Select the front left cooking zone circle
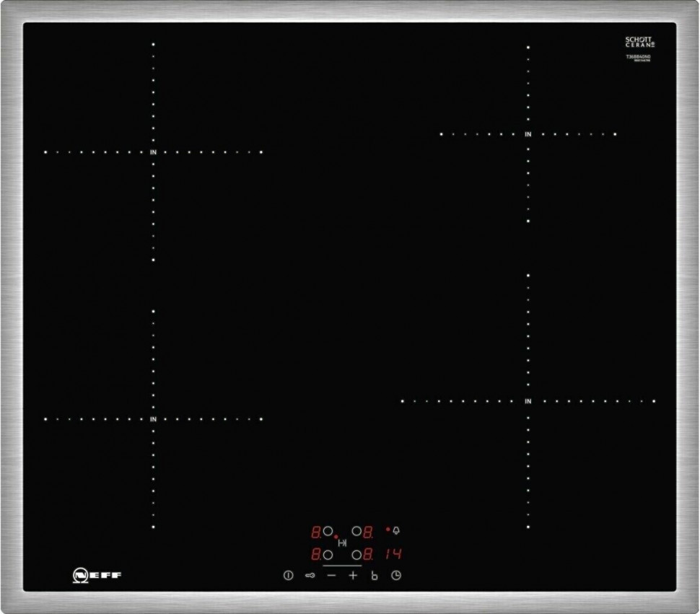 tap(328, 555)
